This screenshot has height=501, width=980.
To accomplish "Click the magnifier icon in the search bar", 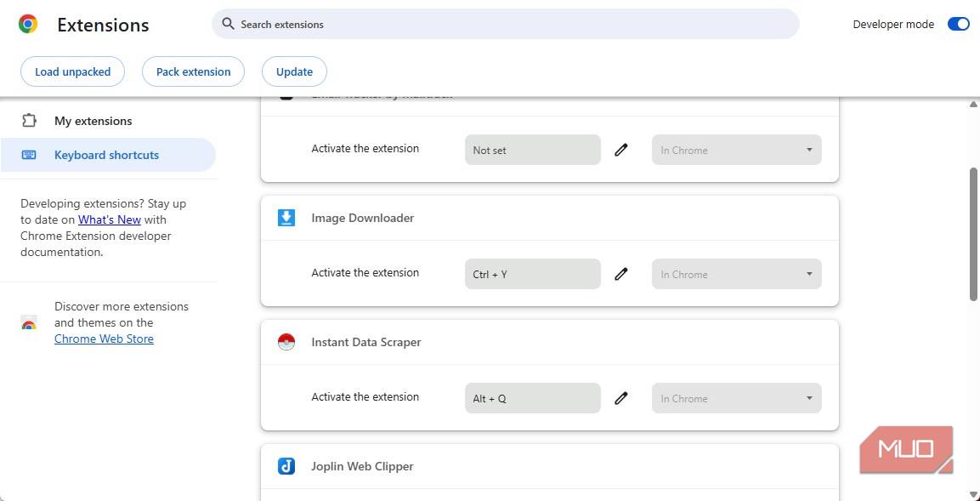I will (228, 24).
